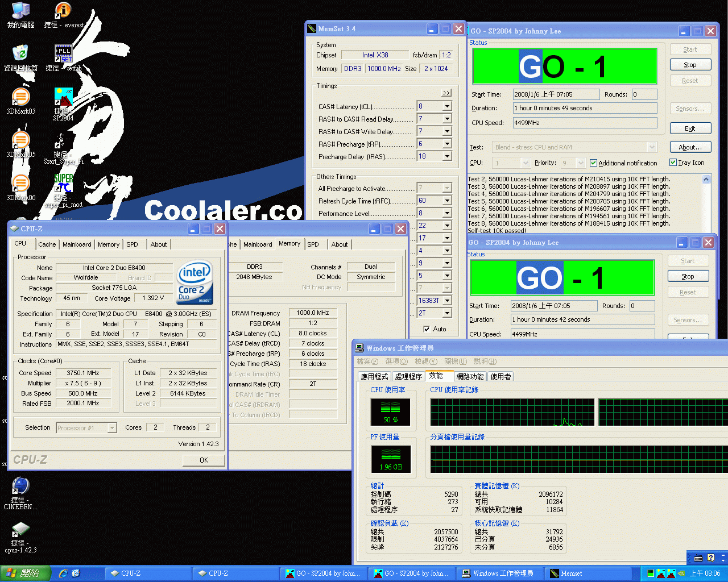The width and height of the screenshot is (728, 582).
Task: Expand RAS# to CAS# Write Delay dropdown
Action: [x=447, y=131]
